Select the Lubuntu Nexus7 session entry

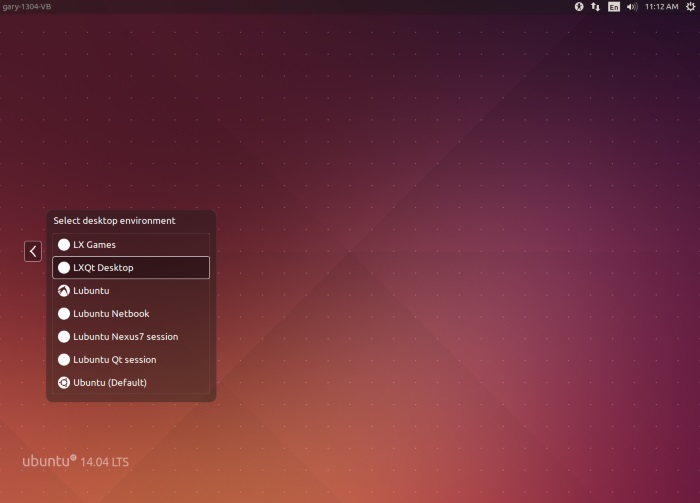[x=125, y=337]
